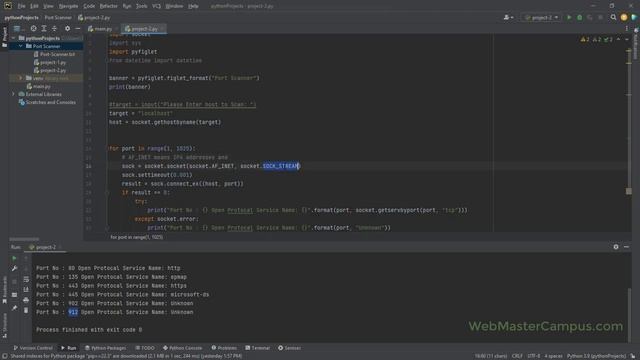Start debugging with the green bug icon
Image resolution: width=640 pixels, height=360 pixels.
tap(580, 18)
